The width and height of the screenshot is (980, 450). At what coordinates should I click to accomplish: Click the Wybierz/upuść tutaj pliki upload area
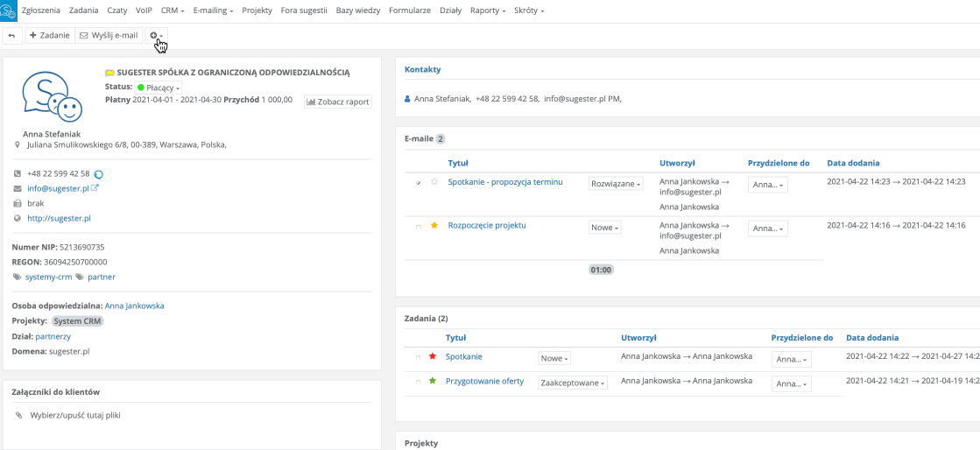click(75, 416)
